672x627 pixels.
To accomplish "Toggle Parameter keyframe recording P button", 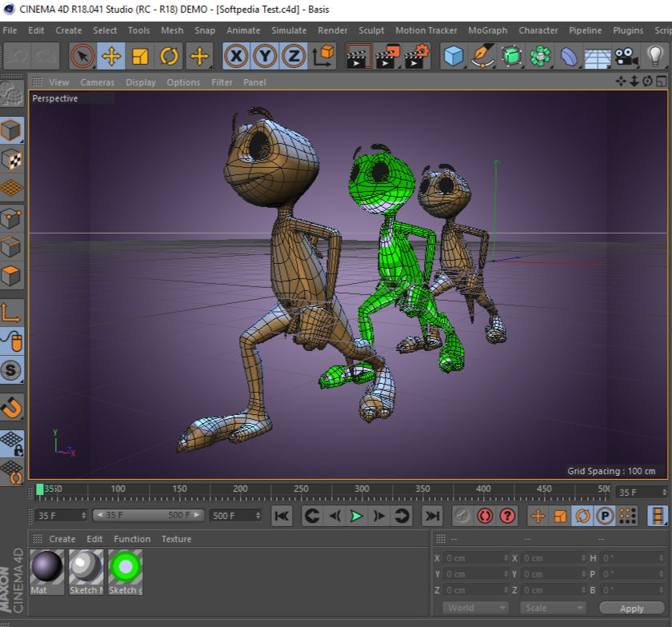I will [x=605, y=516].
